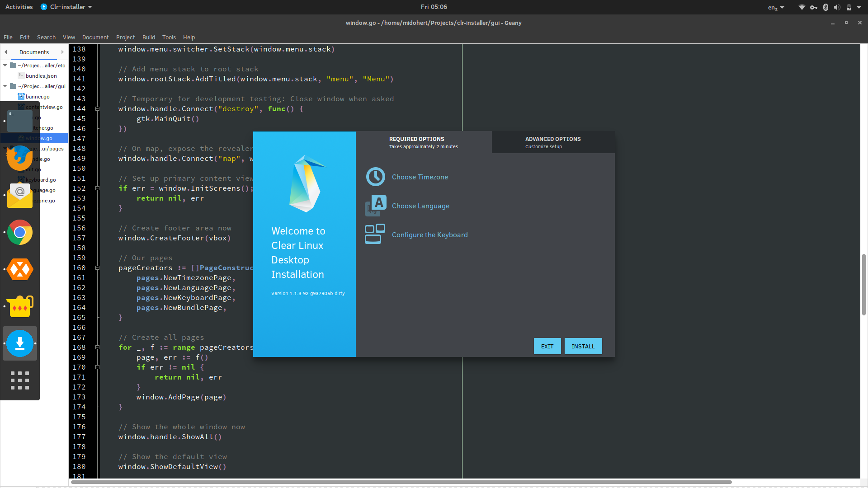This screenshot has height=488, width=868.
Task: Click the installer version text
Action: [x=308, y=293]
